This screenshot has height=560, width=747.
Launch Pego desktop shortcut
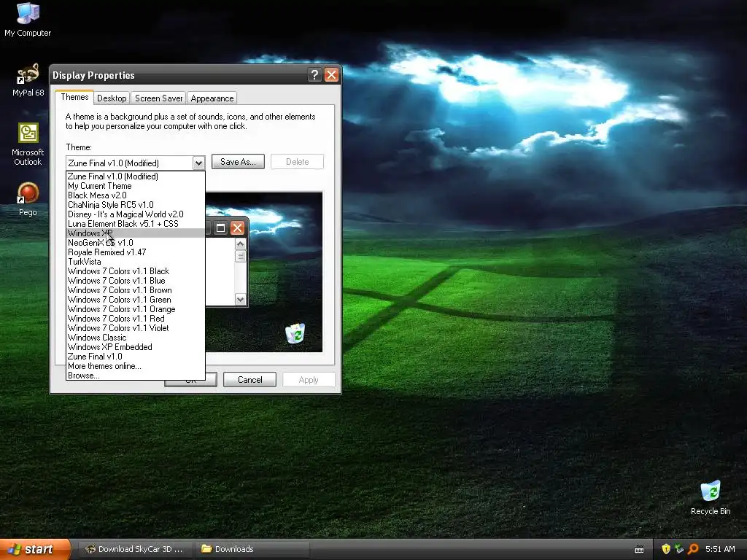coord(28,199)
